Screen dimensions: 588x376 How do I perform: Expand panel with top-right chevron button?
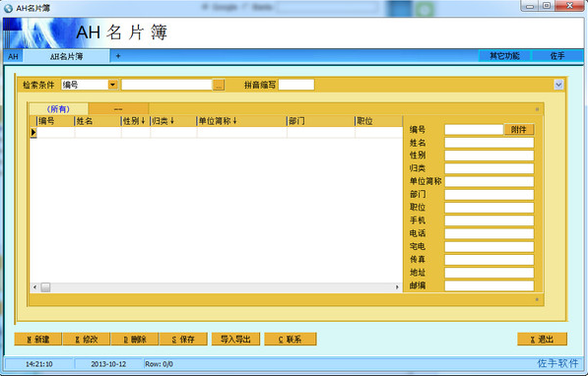558,85
